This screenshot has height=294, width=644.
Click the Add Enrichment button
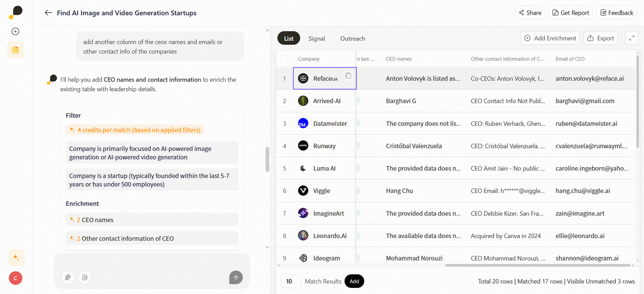(x=550, y=38)
